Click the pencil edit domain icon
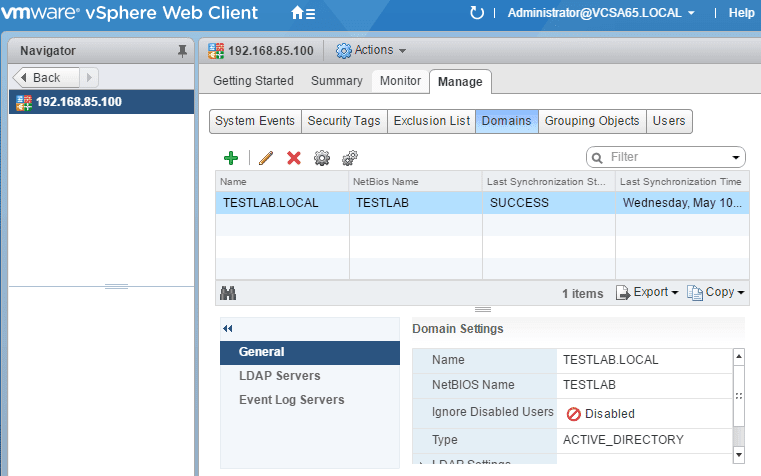This screenshot has width=761, height=476. (266, 158)
